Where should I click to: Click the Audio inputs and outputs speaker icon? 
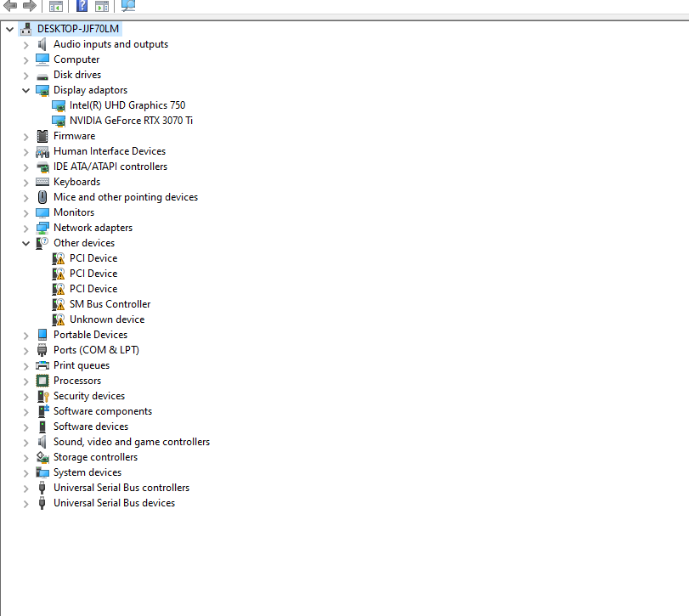(x=42, y=44)
